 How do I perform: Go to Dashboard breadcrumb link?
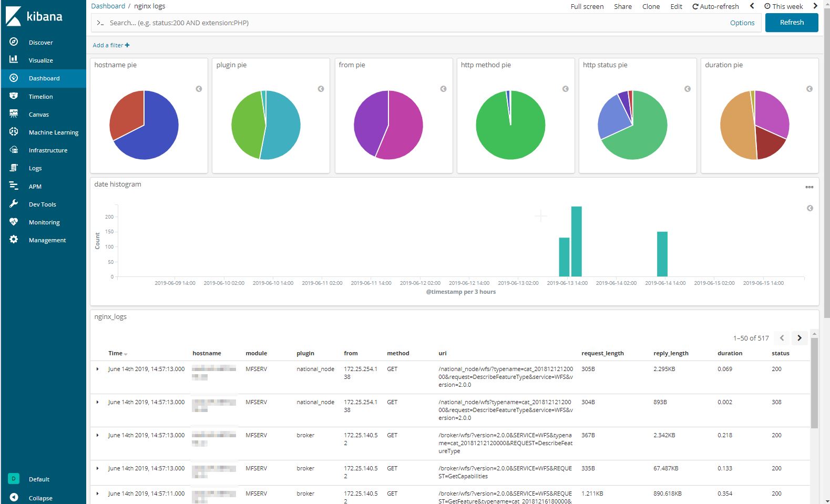[108, 6]
